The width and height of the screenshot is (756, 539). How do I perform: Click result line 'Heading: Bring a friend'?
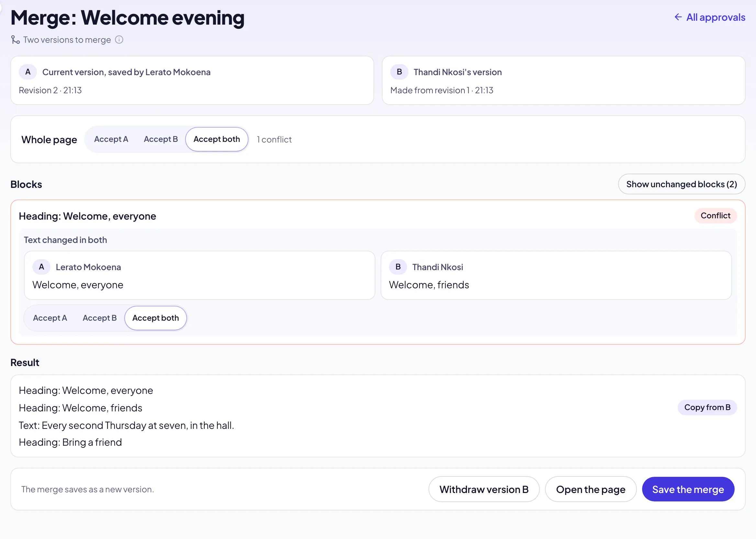tap(70, 442)
